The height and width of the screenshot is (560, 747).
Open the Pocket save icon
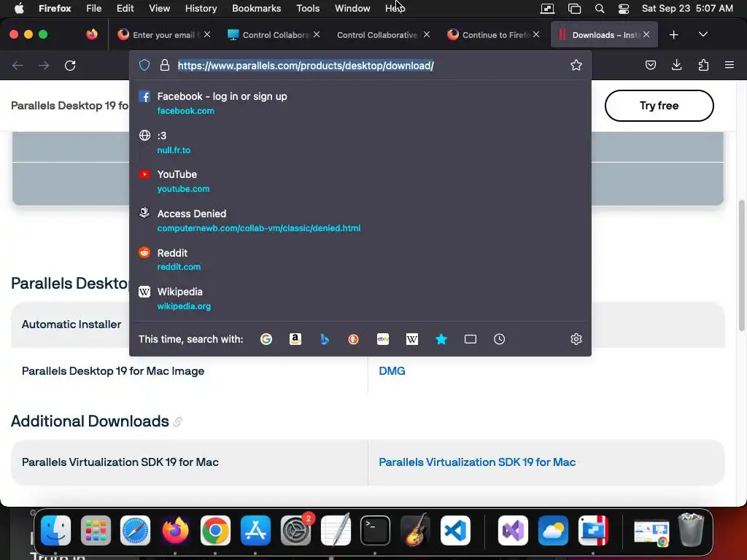tap(650, 65)
